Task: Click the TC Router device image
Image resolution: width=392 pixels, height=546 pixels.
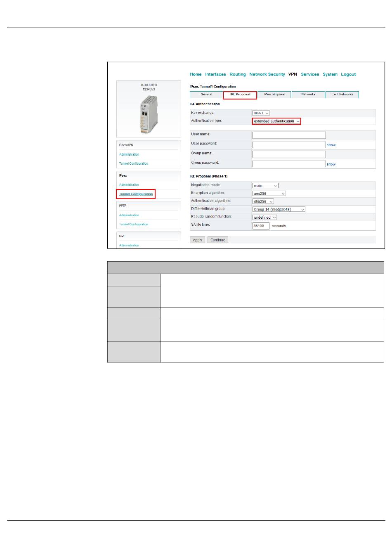Action: pyautogui.click(x=149, y=113)
